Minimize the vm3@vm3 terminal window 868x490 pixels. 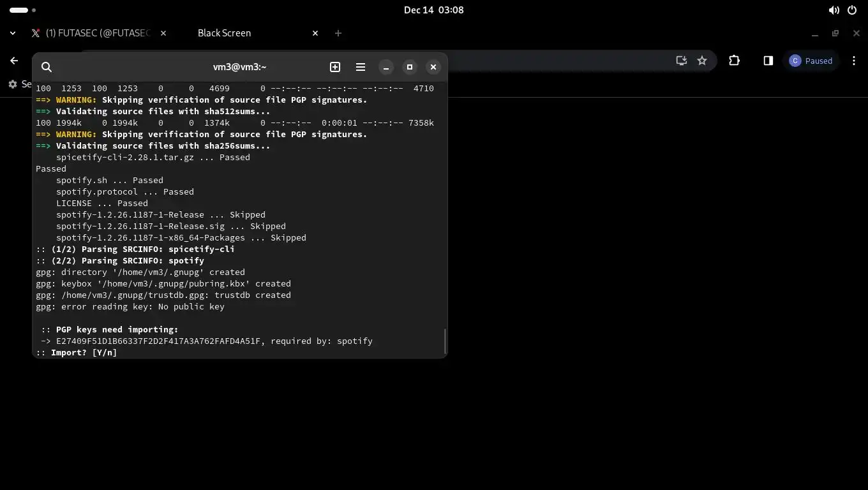tap(386, 67)
